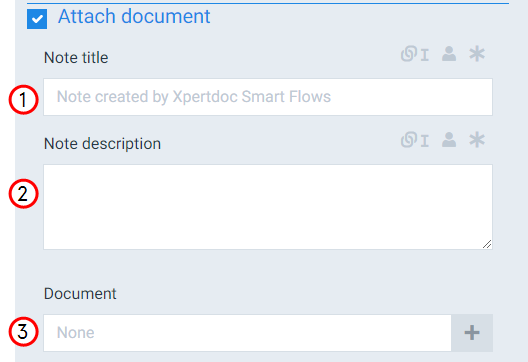This screenshot has height=362, width=528.
Task: Click the Note description resize handle
Action: tap(487, 244)
